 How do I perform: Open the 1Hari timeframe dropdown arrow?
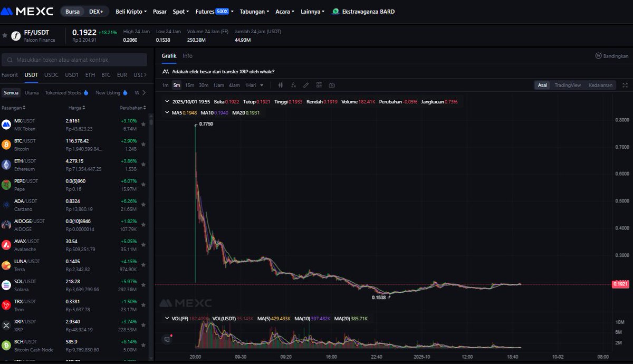(x=262, y=85)
